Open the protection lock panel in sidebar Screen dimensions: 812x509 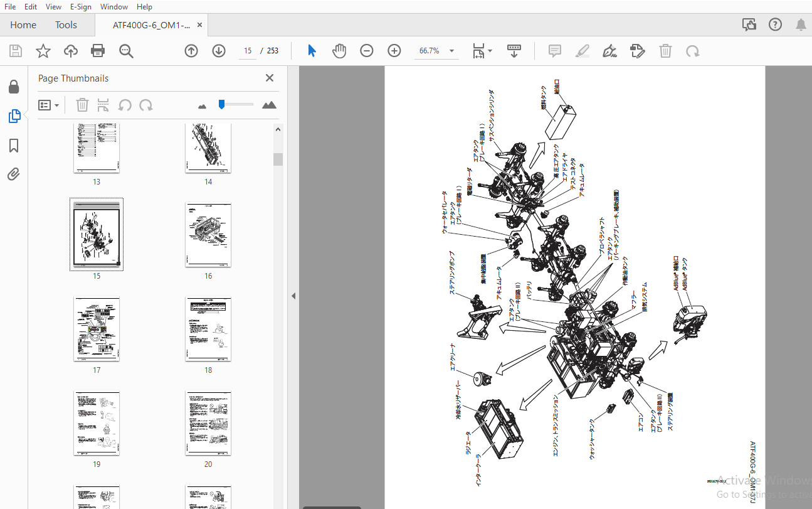click(14, 87)
